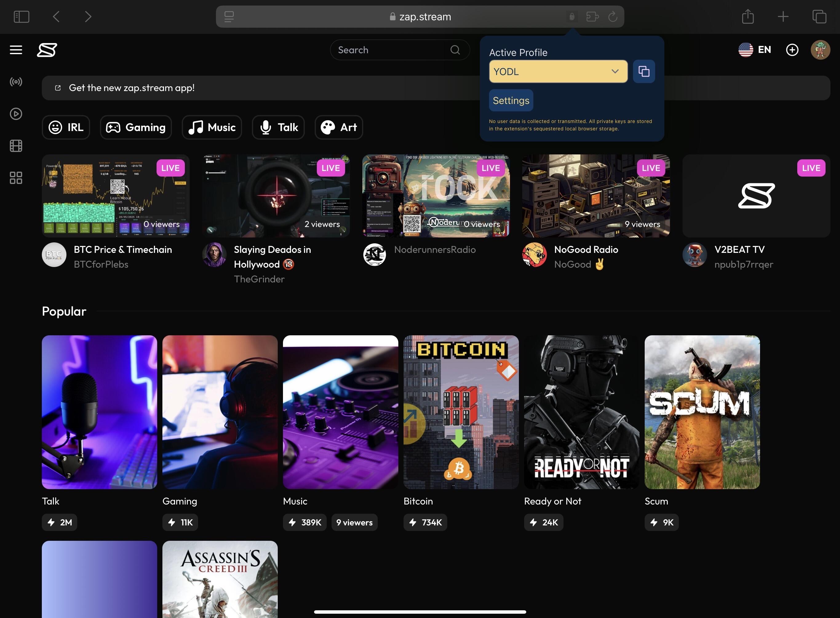Click the 9 viewers Music badge
840x618 pixels.
(354, 522)
